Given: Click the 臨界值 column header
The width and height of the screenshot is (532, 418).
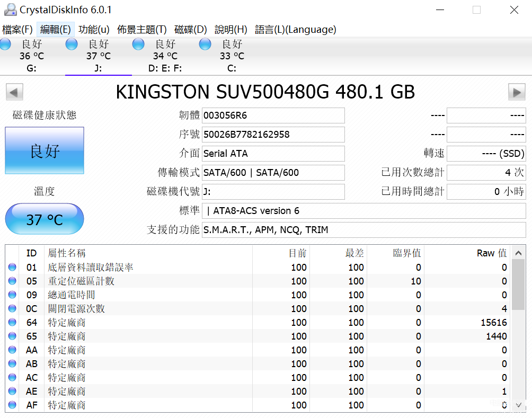Looking at the screenshot, I should coord(396,253).
